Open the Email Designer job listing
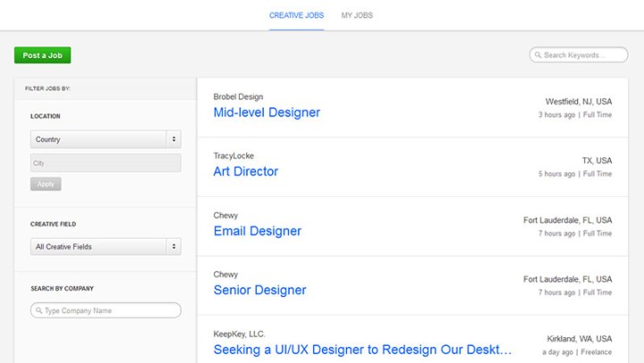This screenshot has height=363, width=644. pos(257,231)
